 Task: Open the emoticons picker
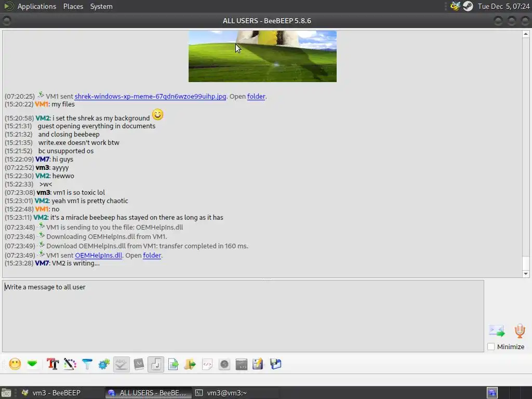coord(15,364)
